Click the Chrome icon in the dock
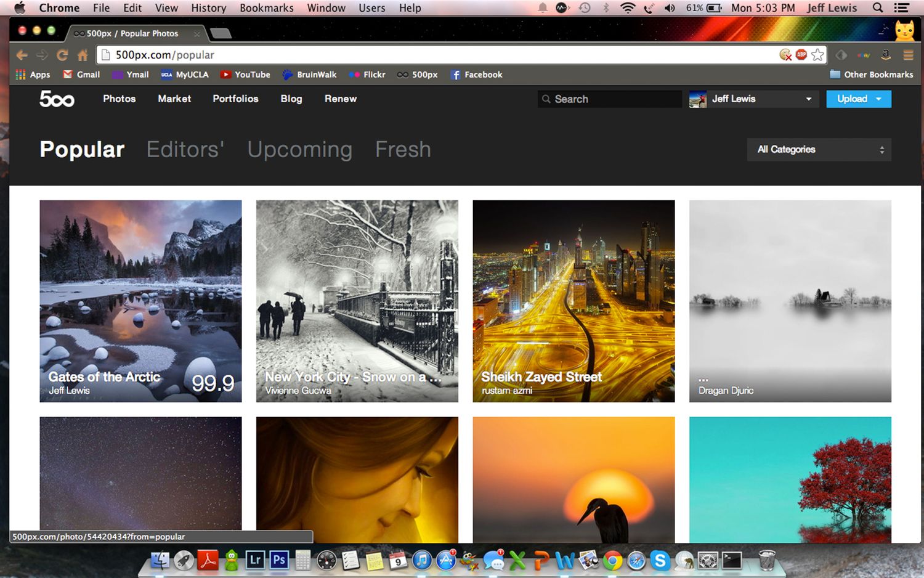The height and width of the screenshot is (578, 924). [612, 560]
